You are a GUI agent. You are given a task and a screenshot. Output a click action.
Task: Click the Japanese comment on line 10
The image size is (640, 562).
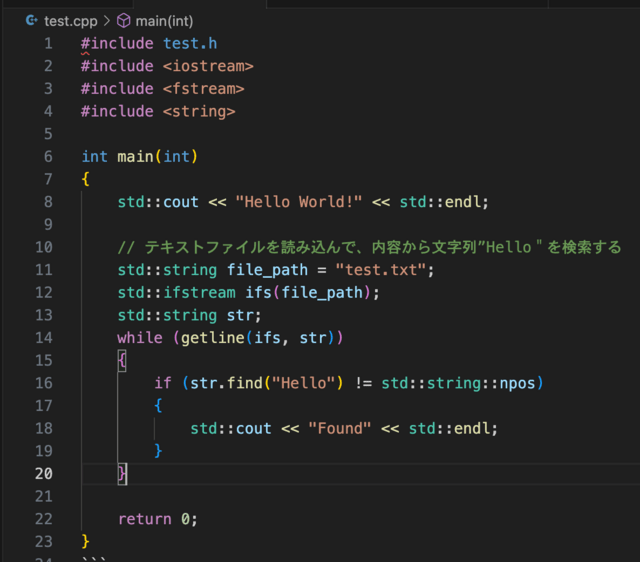(x=369, y=247)
